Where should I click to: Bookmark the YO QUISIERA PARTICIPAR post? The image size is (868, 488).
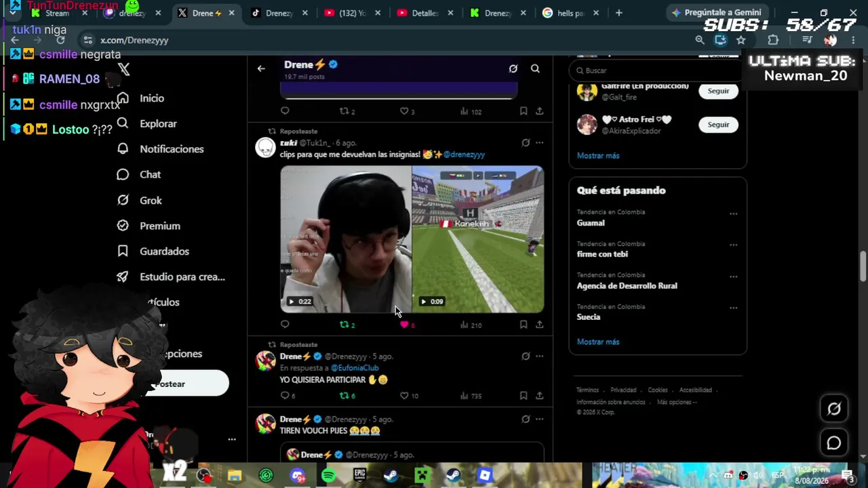click(x=524, y=396)
